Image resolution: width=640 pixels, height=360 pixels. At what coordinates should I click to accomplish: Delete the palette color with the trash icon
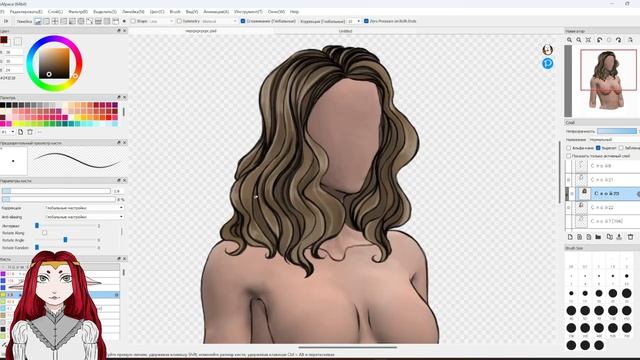pyautogui.click(x=30, y=132)
